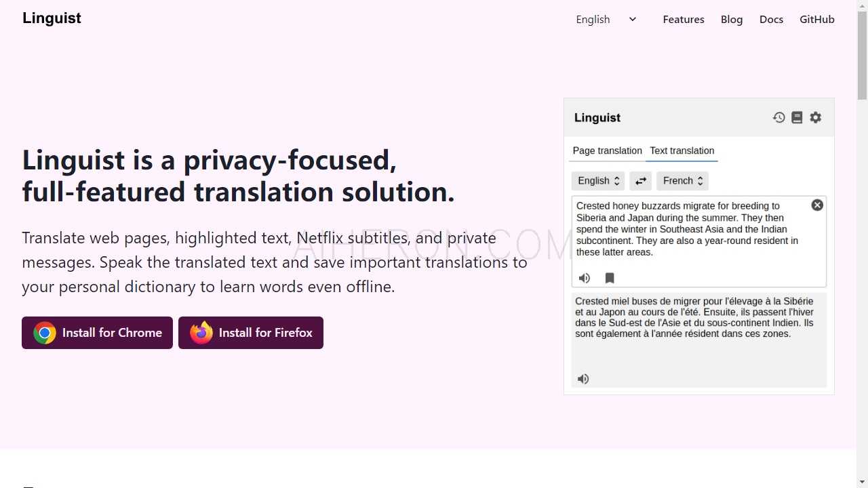Expand the English source language selector

coord(597,181)
